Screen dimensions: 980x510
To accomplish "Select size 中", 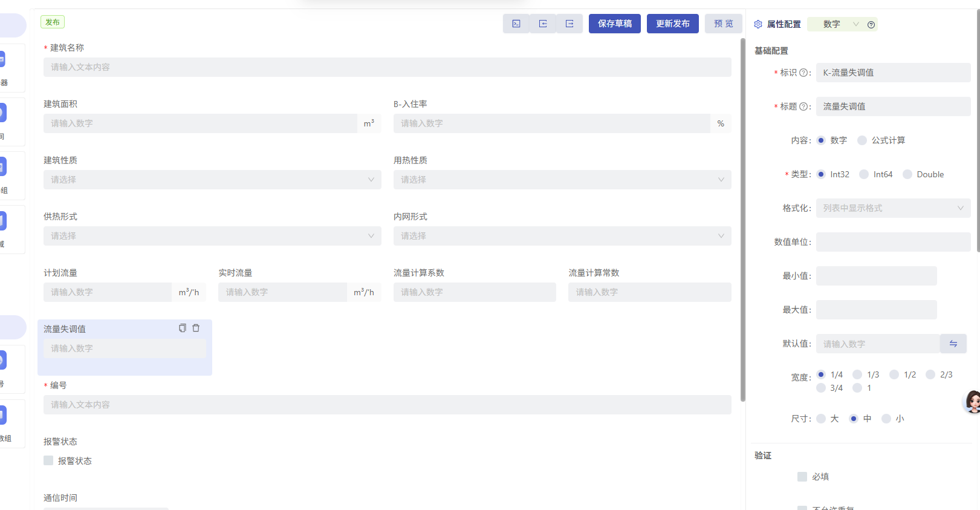I will click(854, 419).
